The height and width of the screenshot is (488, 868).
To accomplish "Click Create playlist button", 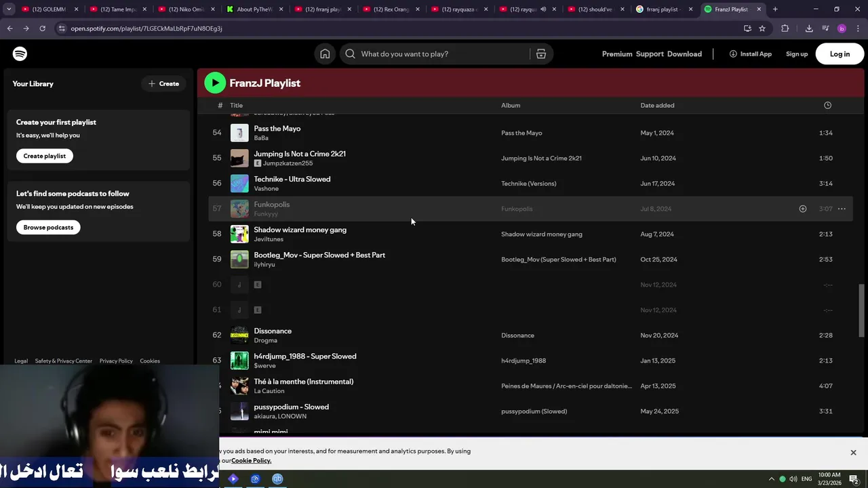I will point(45,156).
